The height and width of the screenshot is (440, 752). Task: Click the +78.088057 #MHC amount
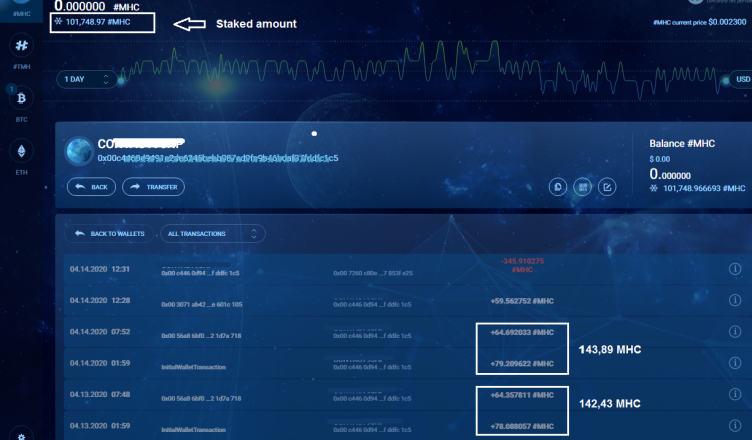[x=522, y=426]
